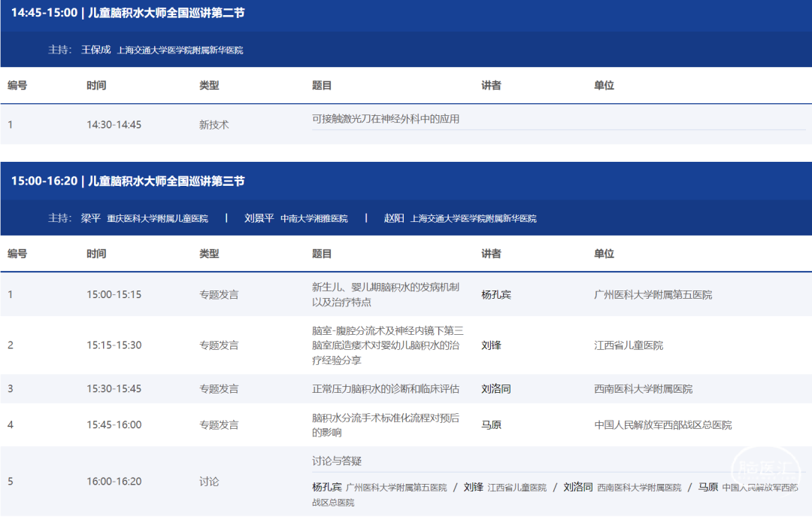Viewport: 812px width, 517px height.
Task: Click 刘洛同 in the discussion panelist list
Action: pyautogui.click(x=578, y=487)
